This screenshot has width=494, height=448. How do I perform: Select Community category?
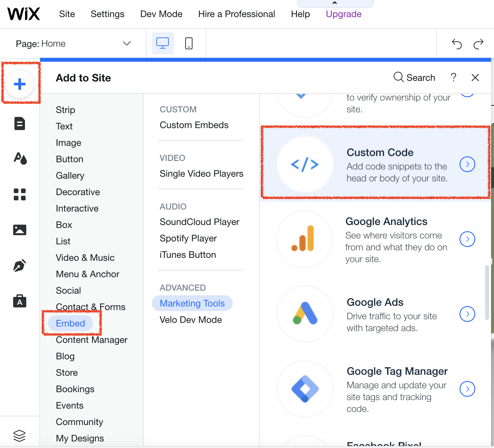pos(79,422)
